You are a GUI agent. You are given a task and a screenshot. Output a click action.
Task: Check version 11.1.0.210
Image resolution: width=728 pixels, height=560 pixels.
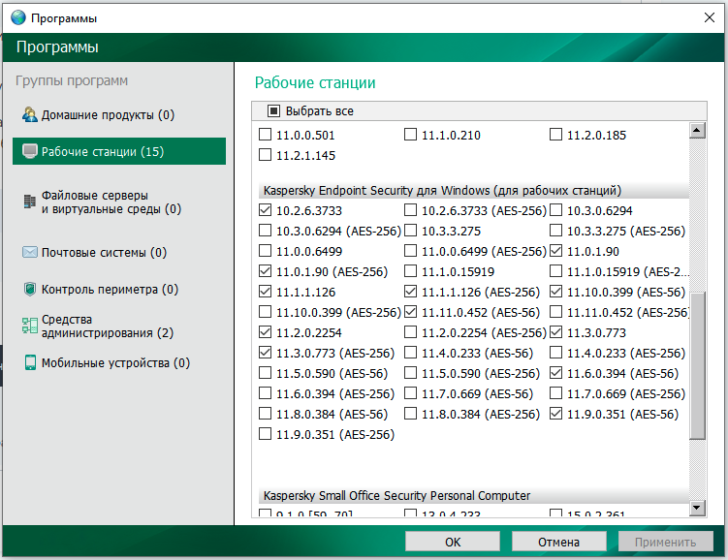(x=410, y=135)
